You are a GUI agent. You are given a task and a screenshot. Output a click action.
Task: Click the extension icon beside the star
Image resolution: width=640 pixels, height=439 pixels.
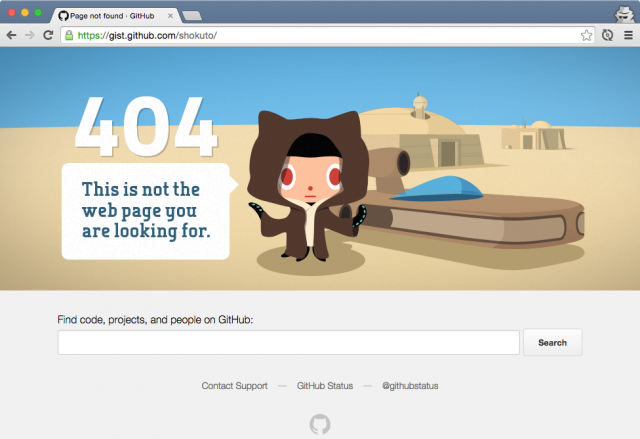pyautogui.click(x=607, y=35)
